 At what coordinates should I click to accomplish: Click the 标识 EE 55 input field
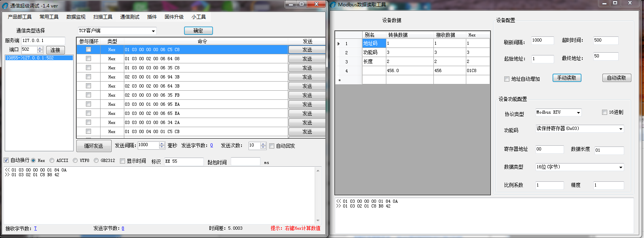(x=183, y=162)
